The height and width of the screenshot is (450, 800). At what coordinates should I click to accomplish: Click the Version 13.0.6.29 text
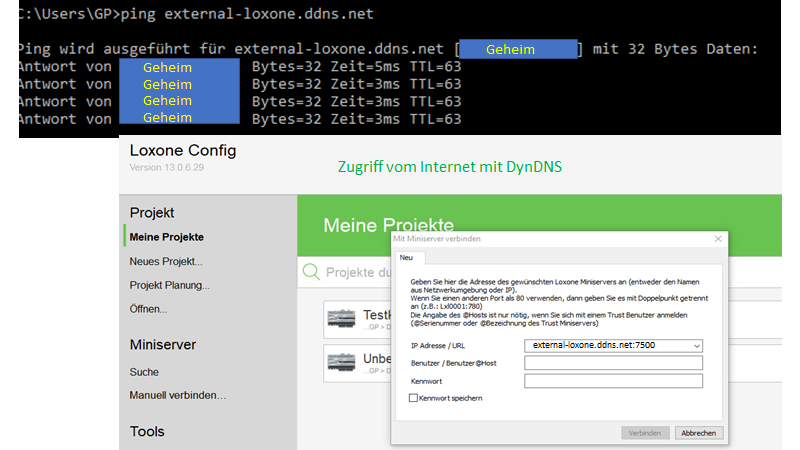point(166,167)
